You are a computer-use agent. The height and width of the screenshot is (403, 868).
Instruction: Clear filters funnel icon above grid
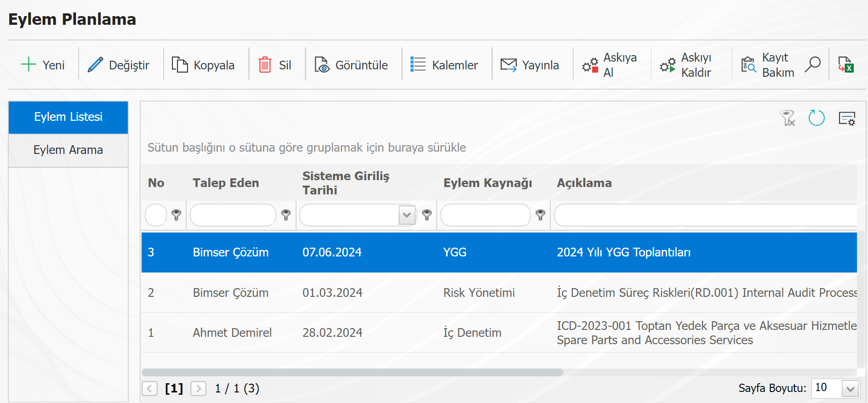click(x=788, y=118)
